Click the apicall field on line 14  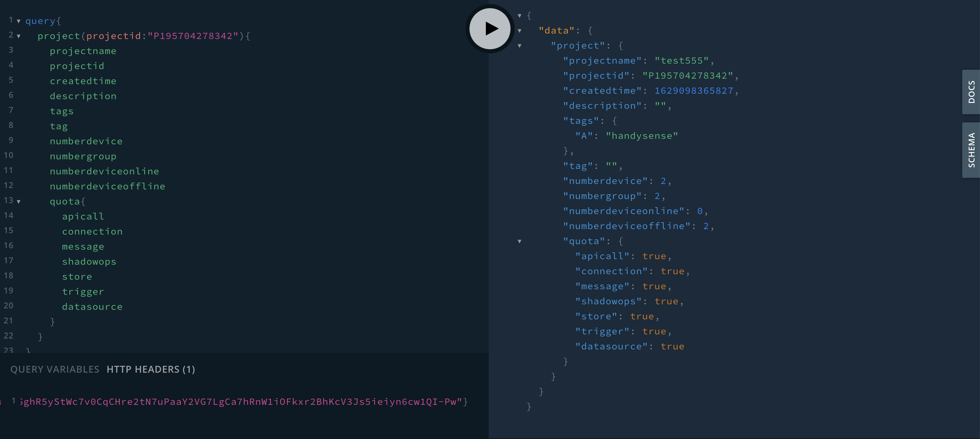[x=83, y=216]
